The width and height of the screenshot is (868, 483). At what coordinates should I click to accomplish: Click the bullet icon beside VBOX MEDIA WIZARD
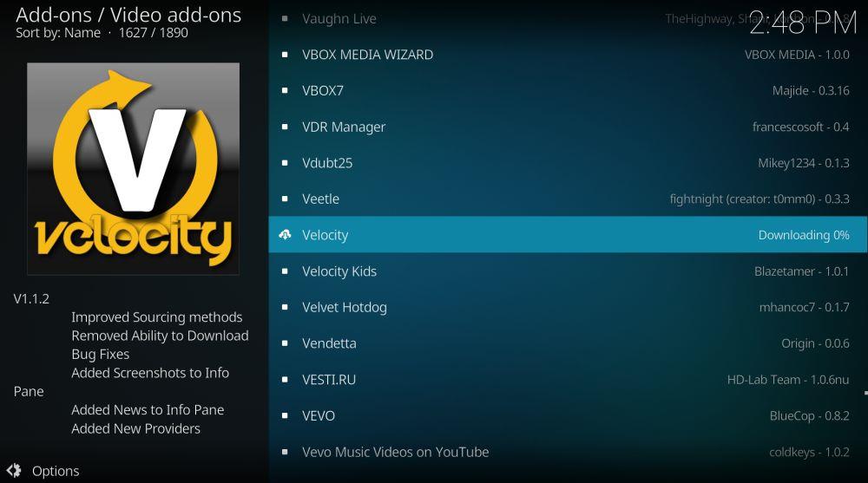pos(285,55)
